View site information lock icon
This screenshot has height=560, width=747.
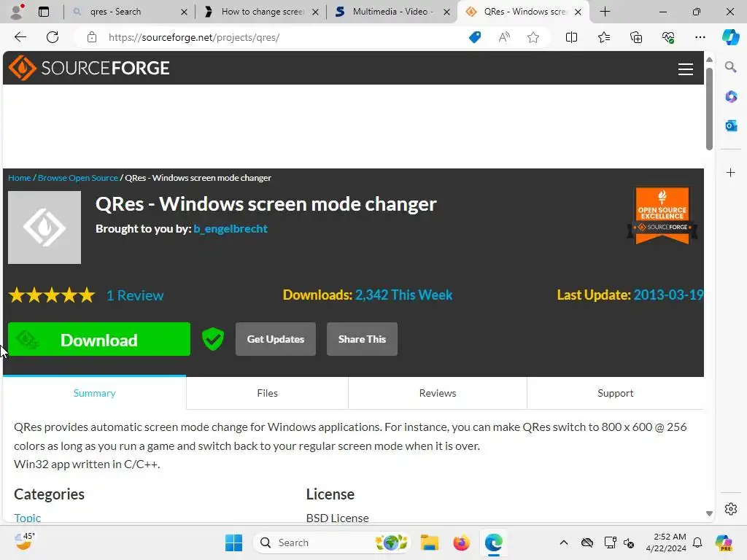(92, 37)
